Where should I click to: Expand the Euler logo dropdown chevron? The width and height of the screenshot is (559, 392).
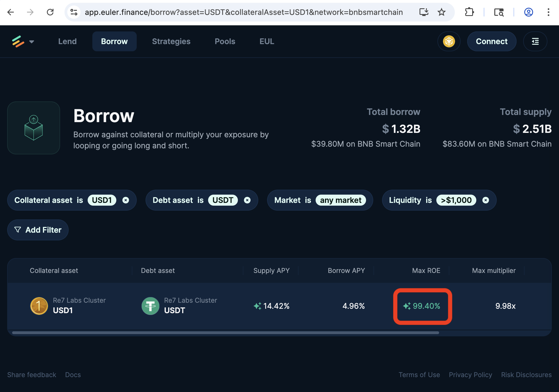[x=31, y=42]
